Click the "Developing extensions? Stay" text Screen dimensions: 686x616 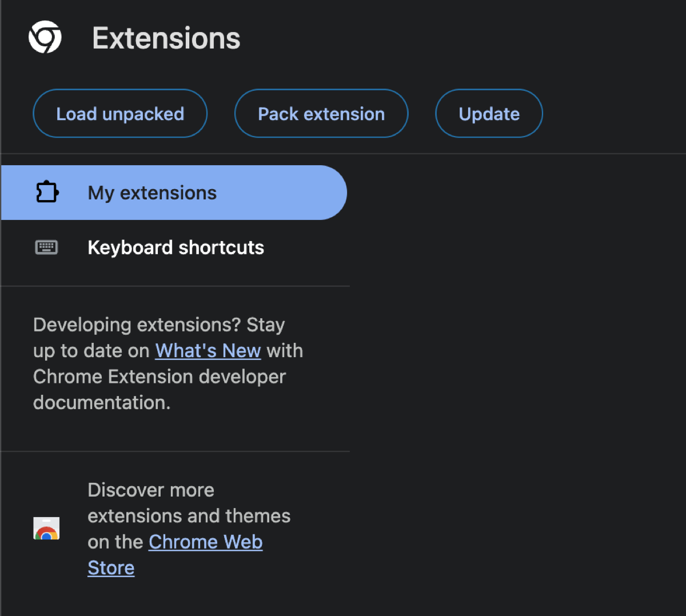(x=159, y=325)
